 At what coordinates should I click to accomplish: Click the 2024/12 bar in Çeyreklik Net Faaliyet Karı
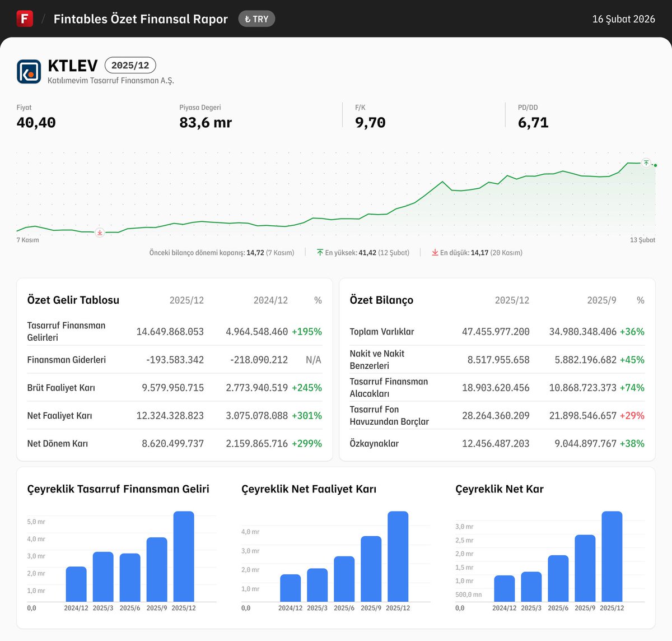[x=291, y=588]
